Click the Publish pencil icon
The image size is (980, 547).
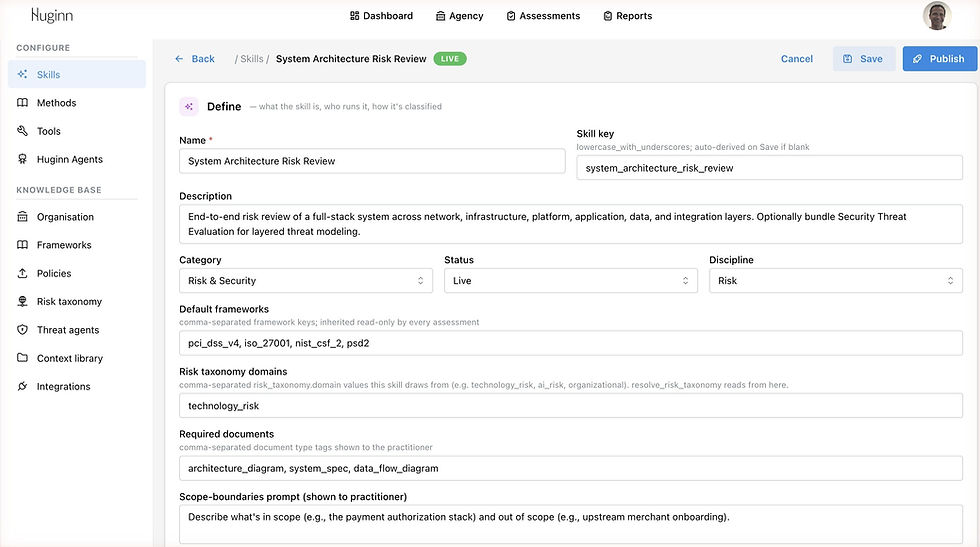coord(917,59)
